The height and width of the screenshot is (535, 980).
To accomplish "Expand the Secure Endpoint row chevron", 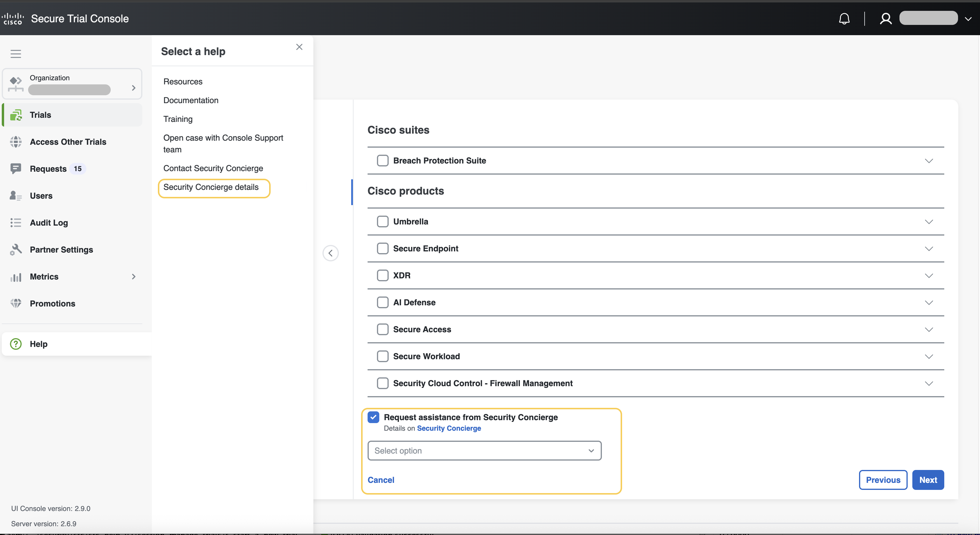I will coord(929,248).
